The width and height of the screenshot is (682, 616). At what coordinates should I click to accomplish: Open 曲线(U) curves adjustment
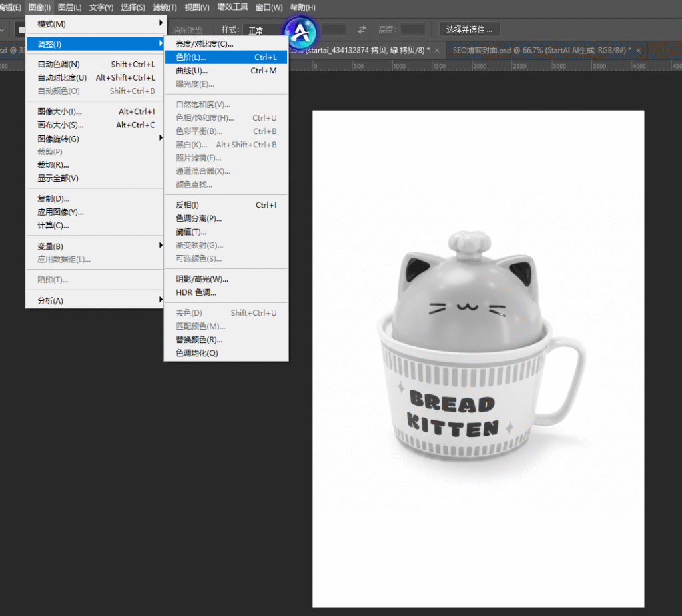[226, 71]
